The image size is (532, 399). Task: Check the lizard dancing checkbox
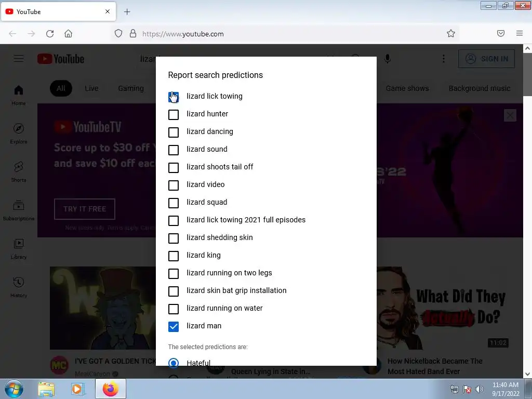174,132
